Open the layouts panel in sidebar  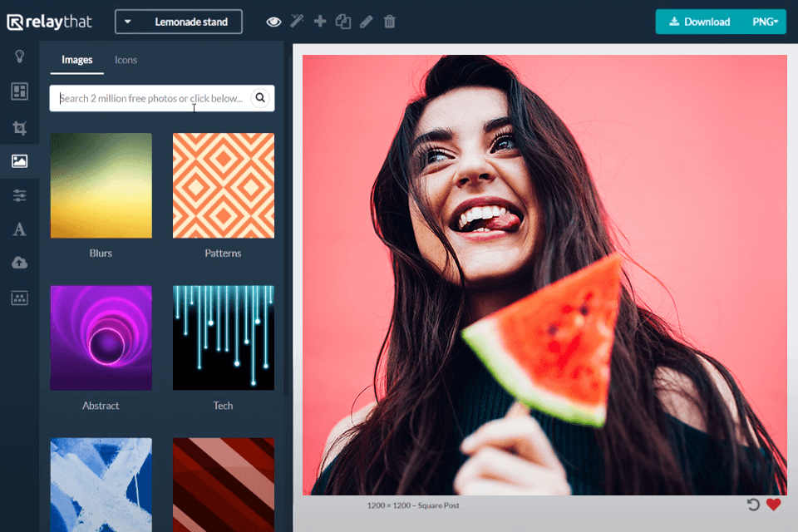(x=19, y=91)
